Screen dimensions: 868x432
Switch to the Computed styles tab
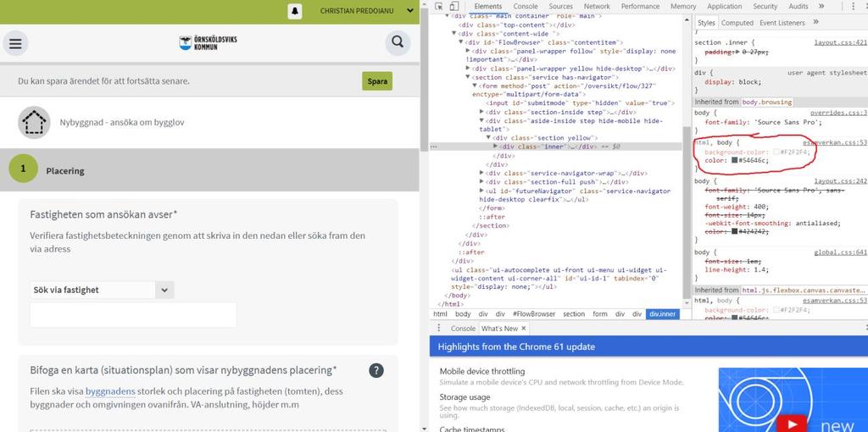point(737,23)
